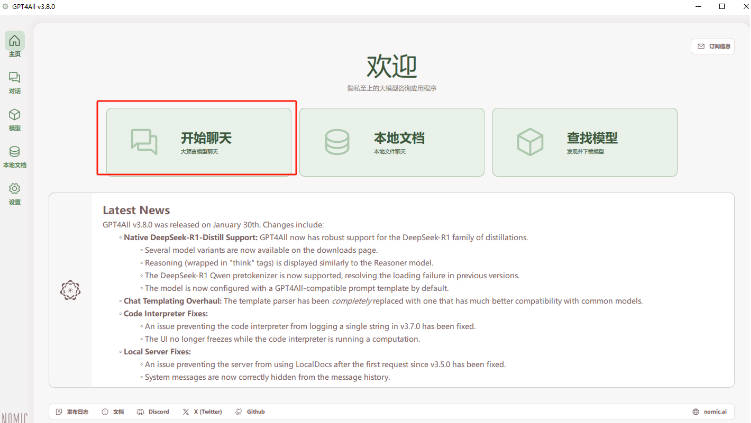Click the 开始聊天 start chatting card

tap(199, 142)
